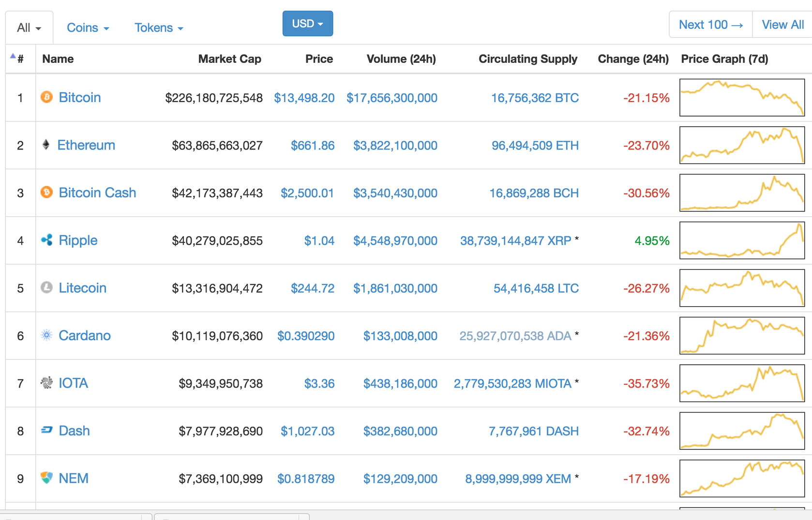Open the Ripple name link
This screenshot has width=812, height=520.
coord(78,240)
